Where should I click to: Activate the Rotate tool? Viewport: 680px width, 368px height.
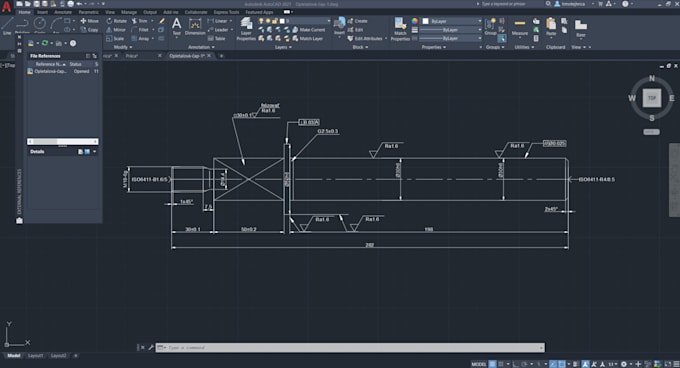117,21
